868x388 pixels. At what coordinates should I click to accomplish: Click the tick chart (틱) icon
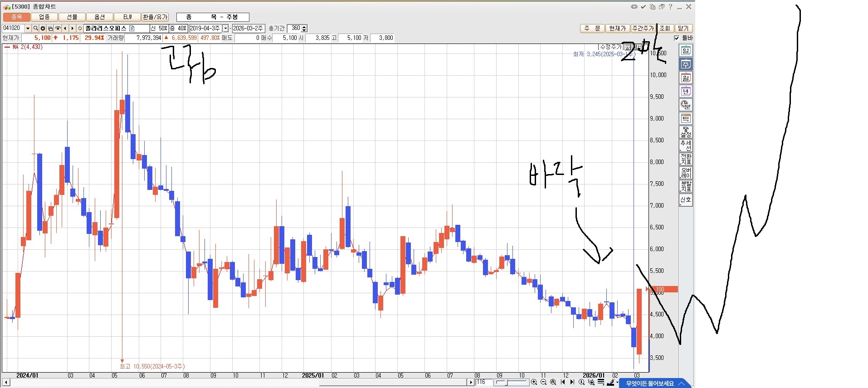pos(685,119)
